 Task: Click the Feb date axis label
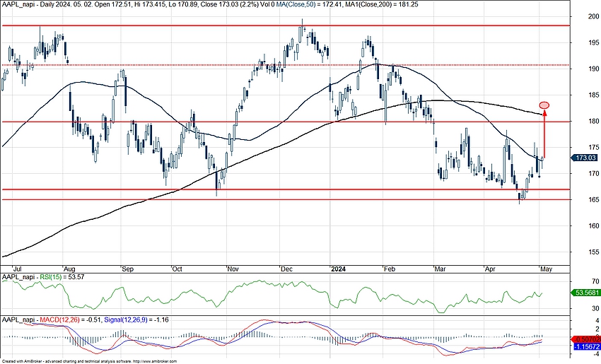tap(390, 269)
